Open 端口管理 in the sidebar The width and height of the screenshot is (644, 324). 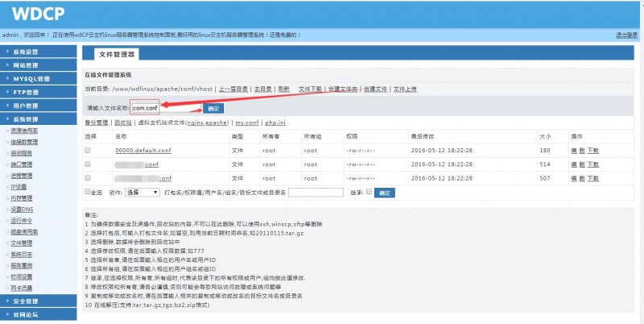(22, 164)
